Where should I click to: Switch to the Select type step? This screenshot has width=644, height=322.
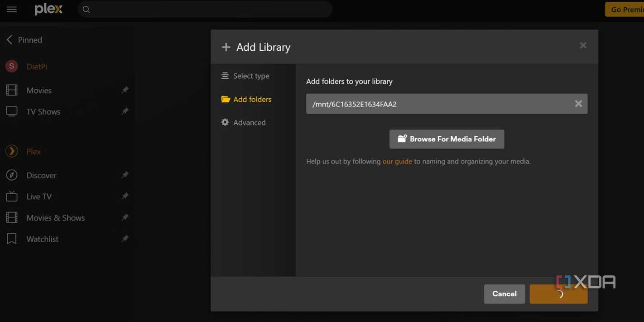click(x=251, y=76)
